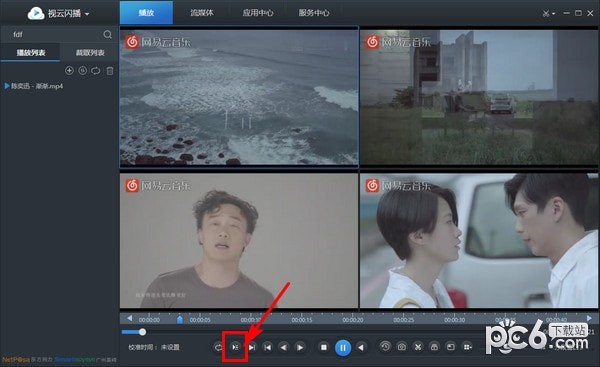Click the magnifier search icon

coord(108,34)
